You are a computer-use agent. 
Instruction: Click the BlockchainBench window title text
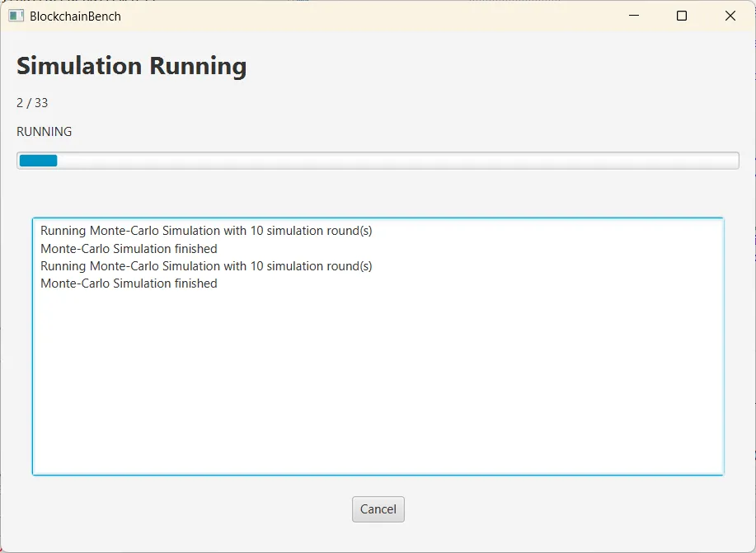pos(75,16)
